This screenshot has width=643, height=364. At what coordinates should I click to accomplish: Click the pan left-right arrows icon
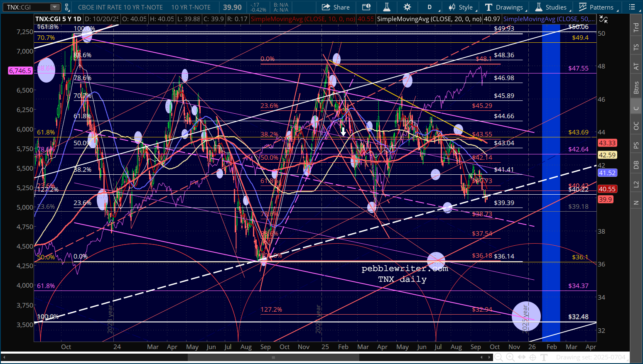point(522,357)
